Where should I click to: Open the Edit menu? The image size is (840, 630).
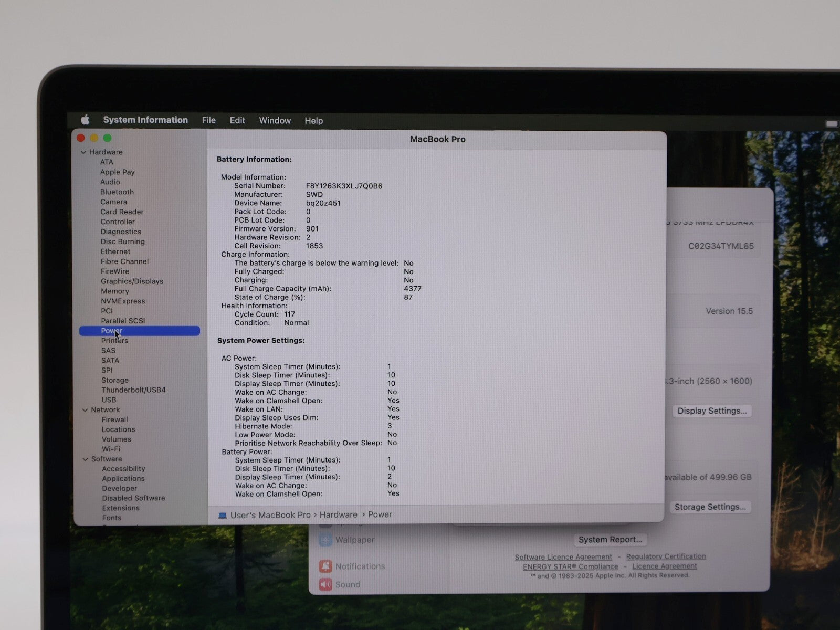[x=237, y=120]
